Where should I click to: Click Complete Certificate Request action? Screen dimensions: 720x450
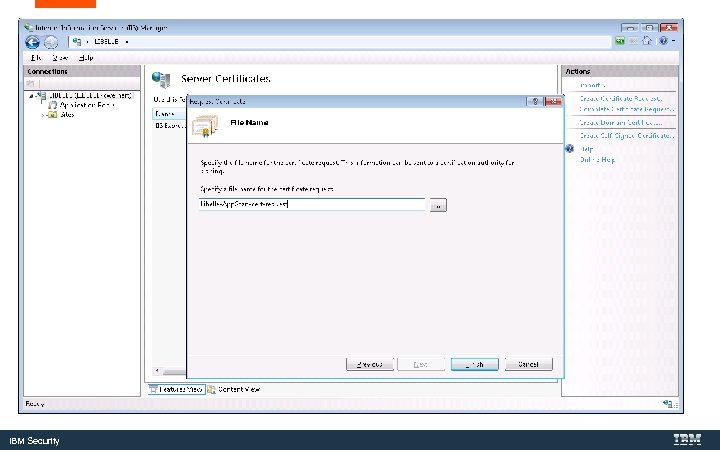(x=626, y=109)
